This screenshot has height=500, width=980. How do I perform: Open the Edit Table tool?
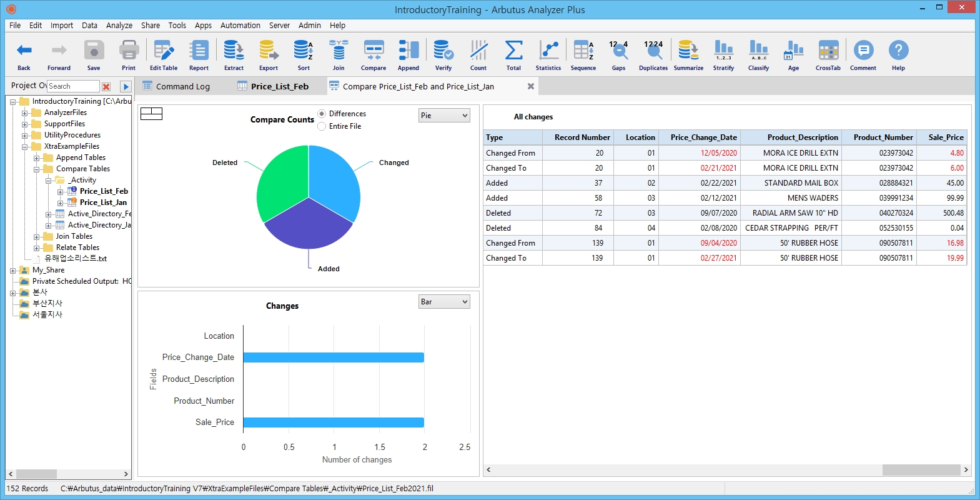[x=164, y=50]
